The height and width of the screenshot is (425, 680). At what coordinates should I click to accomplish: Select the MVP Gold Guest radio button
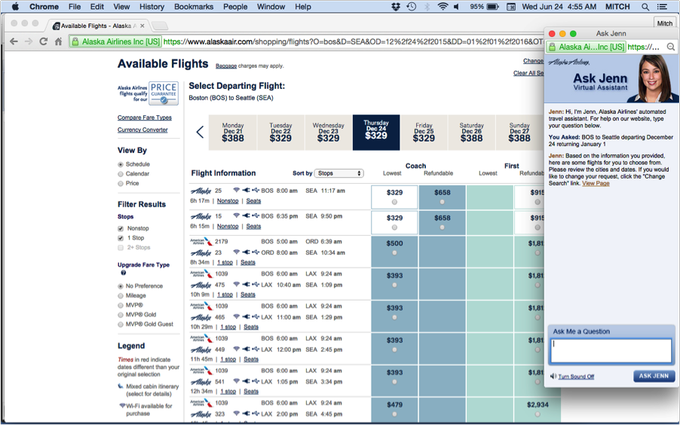coord(121,324)
